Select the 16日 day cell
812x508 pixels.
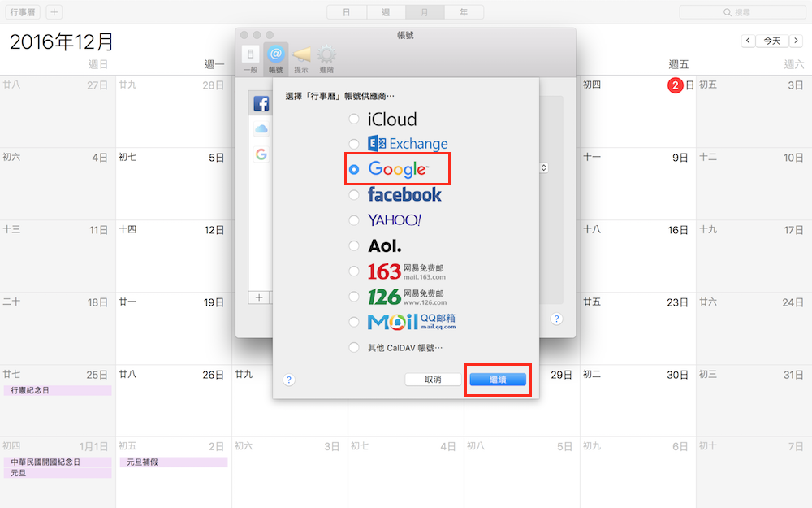pyautogui.click(x=637, y=256)
